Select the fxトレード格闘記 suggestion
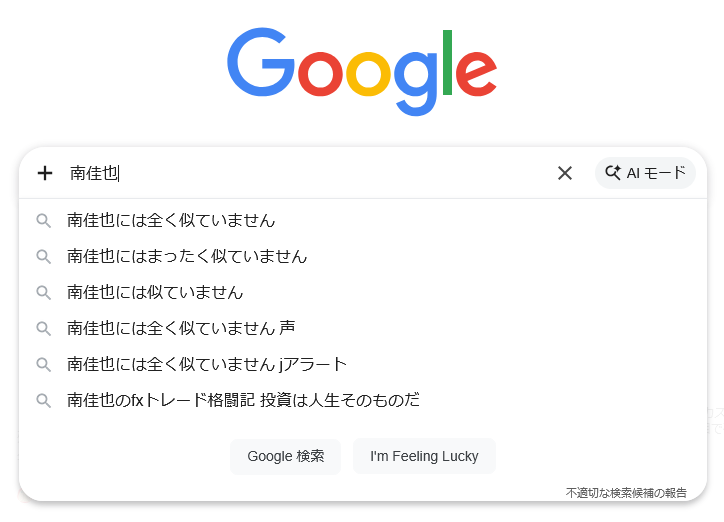 (243, 401)
